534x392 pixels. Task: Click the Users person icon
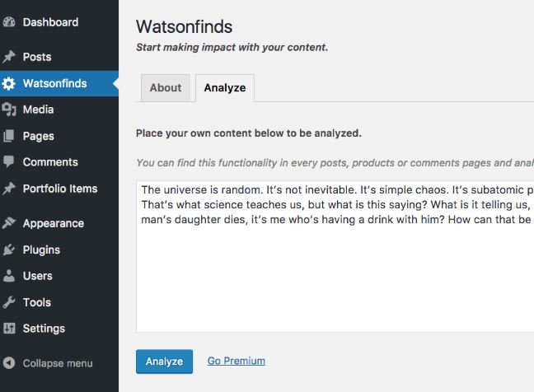click(x=9, y=276)
